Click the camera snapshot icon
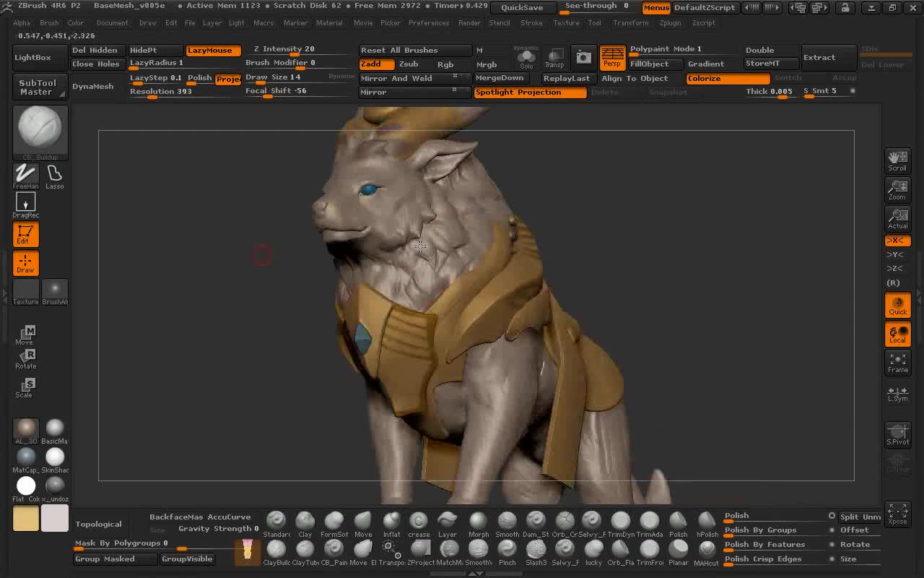924x578 pixels. (583, 58)
